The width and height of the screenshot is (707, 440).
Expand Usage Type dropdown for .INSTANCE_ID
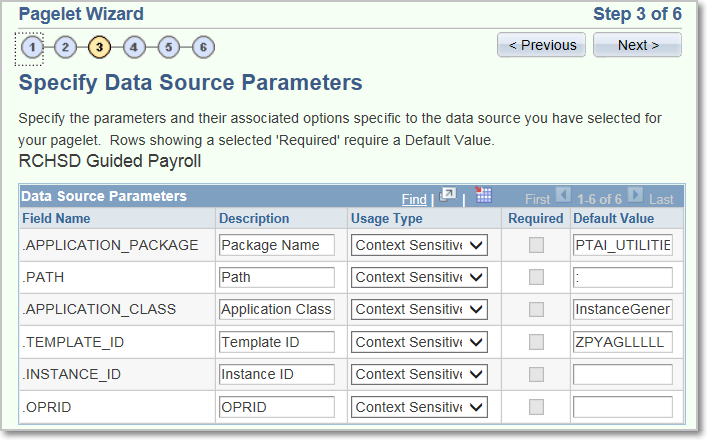(x=419, y=374)
